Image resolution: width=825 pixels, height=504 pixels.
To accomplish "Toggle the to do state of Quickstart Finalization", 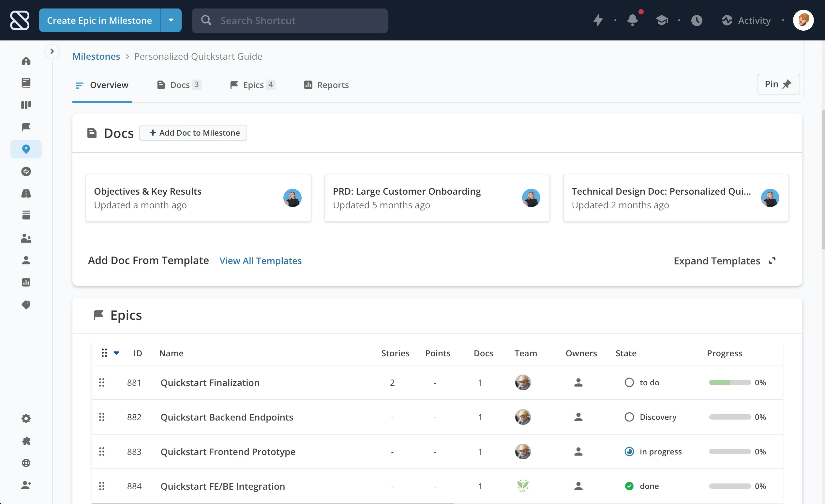I will pos(629,382).
